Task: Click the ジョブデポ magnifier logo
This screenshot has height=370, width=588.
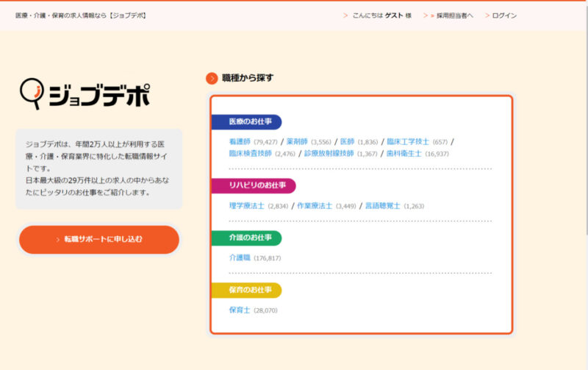Action: pos(85,94)
